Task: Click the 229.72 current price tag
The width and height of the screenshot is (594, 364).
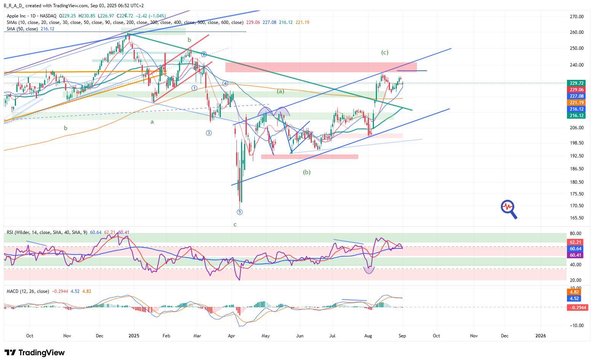Action: [576, 83]
